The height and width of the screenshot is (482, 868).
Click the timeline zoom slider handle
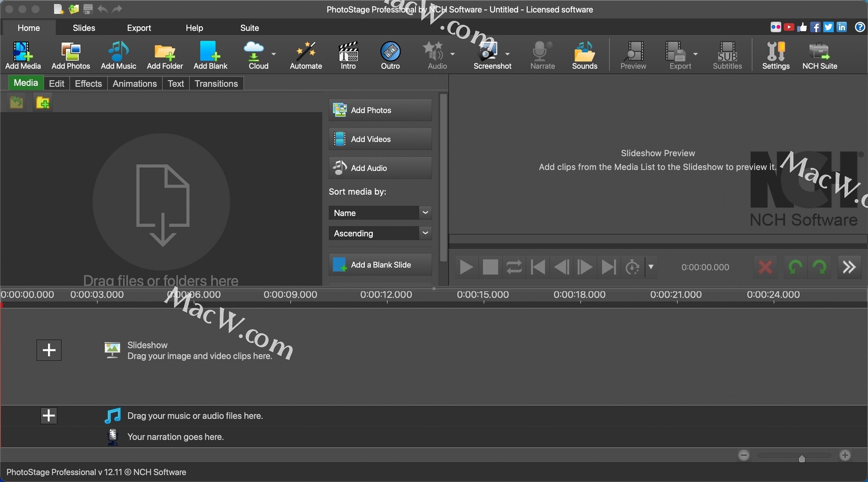(x=802, y=459)
